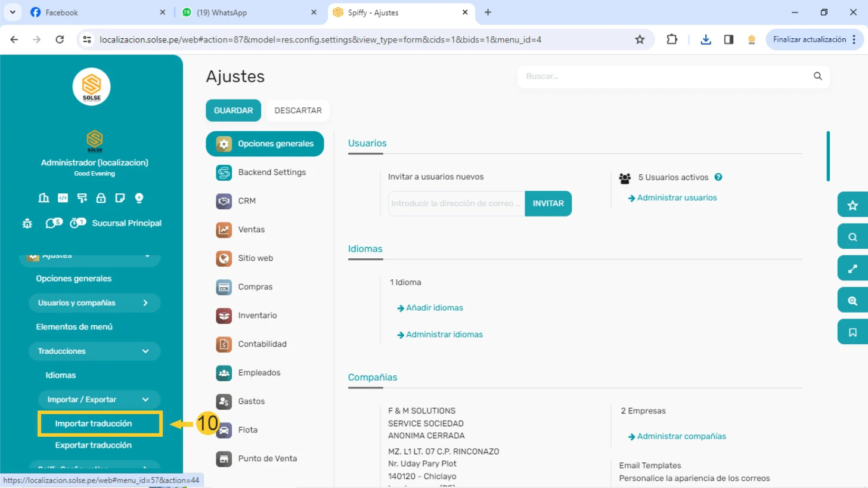Open the chat messages icon with badge 5

click(x=52, y=223)
